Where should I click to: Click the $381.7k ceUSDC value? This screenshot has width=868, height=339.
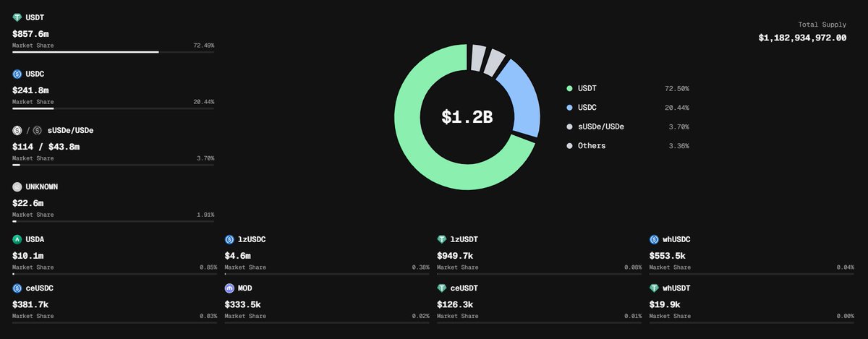coord(30,304)
